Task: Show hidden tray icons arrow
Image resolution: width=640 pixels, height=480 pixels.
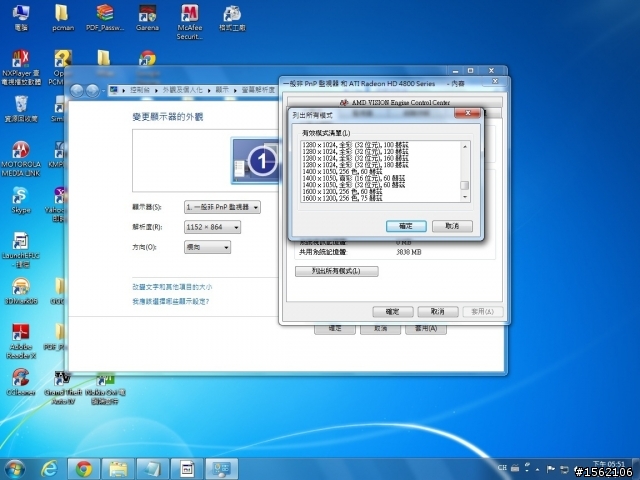Action: 537,469
